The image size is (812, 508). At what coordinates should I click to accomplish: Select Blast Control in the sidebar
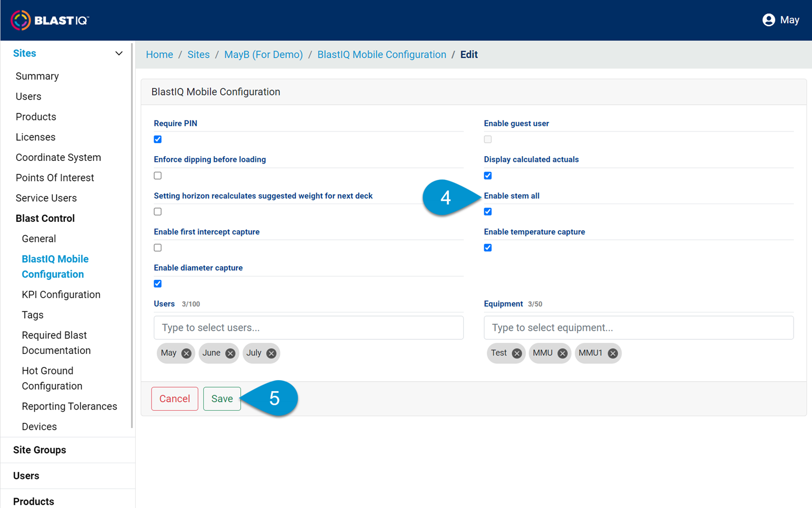45,219
